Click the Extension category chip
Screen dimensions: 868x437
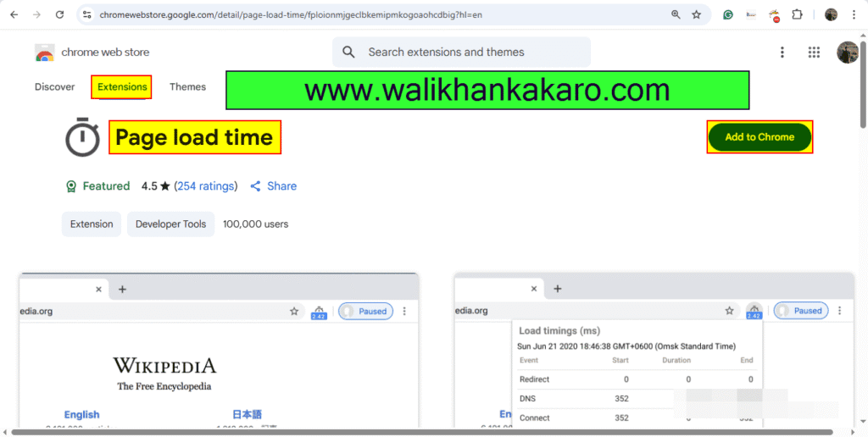(x=92, y=224)
